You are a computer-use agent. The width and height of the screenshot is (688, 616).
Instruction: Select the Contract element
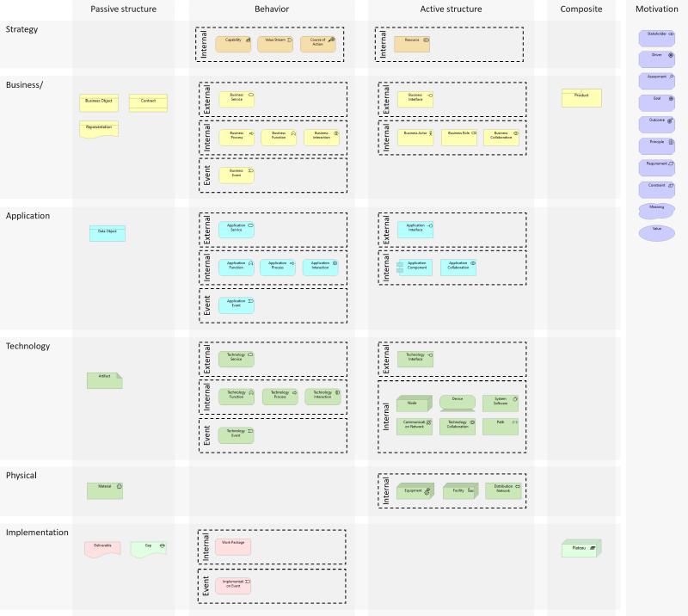[x=148, y=103]
